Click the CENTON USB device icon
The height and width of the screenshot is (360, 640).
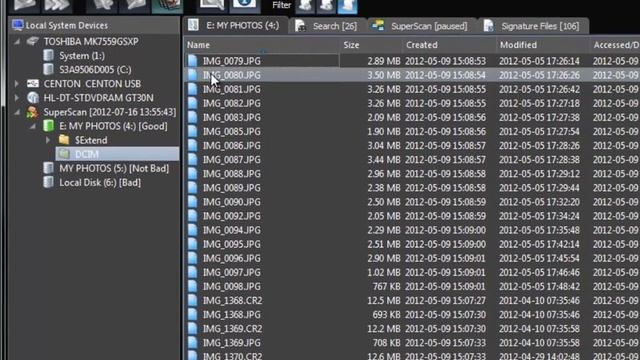click(x=33, y=83)
